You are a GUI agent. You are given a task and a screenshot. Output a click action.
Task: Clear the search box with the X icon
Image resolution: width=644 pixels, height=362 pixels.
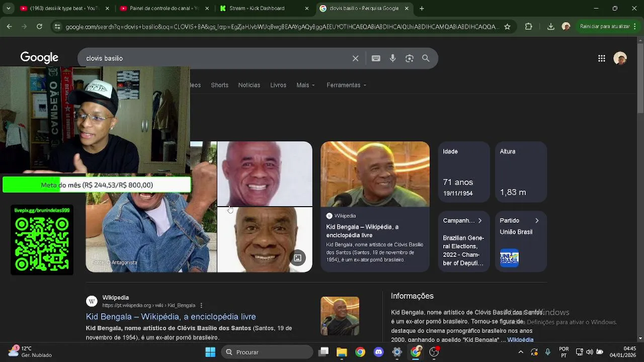coord(355,58)
